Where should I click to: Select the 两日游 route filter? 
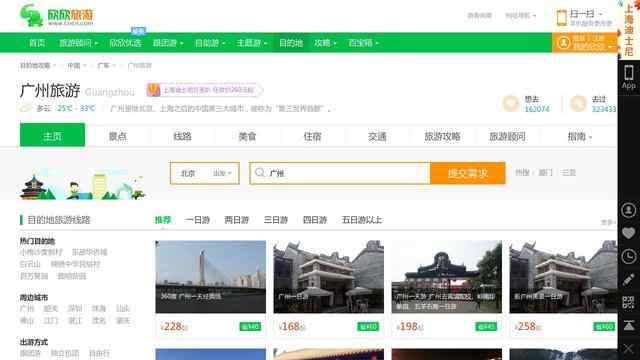[236, 220]
